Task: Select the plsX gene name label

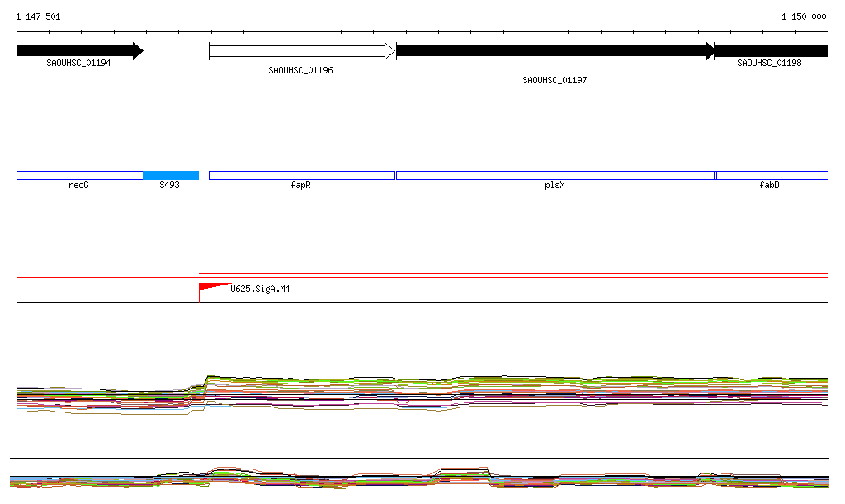Action: point(555,186)
